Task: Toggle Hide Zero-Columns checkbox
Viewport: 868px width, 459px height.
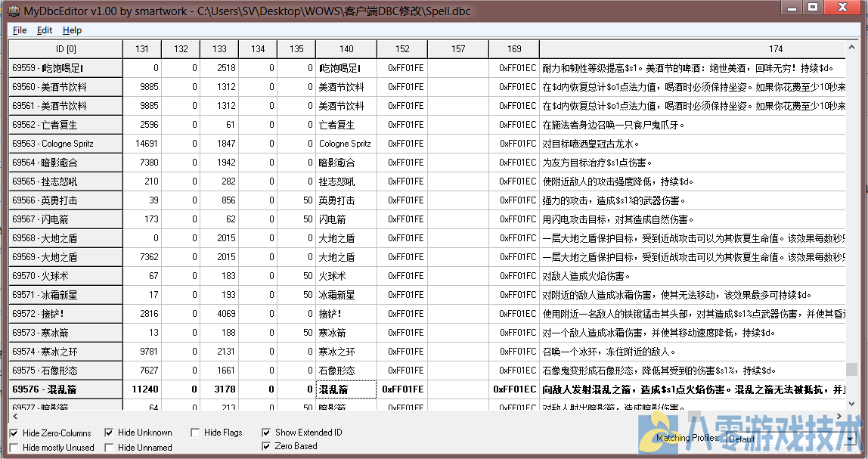Action: coord(14,433)
